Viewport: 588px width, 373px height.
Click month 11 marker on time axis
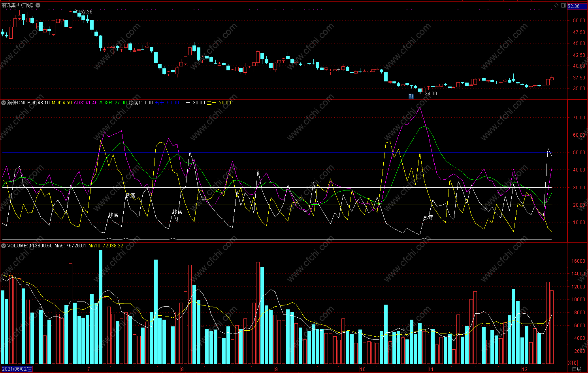[431, 369]
